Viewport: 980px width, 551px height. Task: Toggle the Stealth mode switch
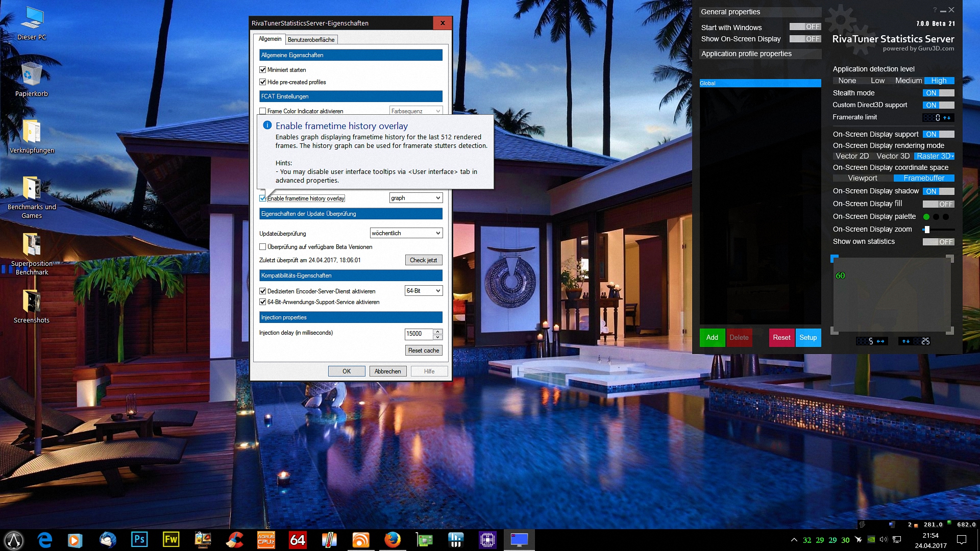[938, 93]
